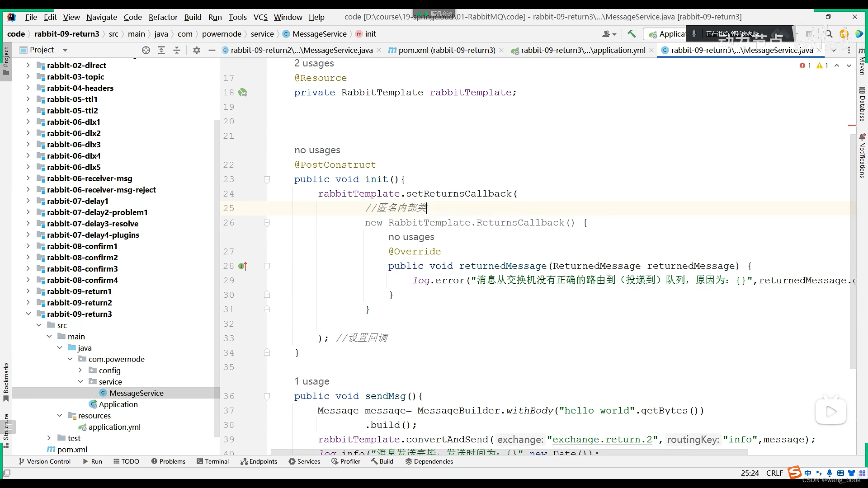Open application.yml in project tree
The width and height of the screenshot is (868, 488).
click(x=114, y=427)
